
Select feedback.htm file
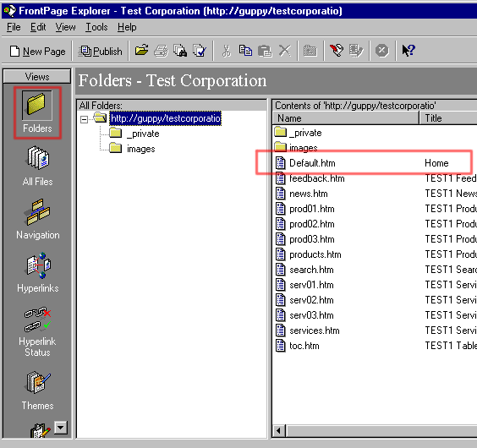coord(316,178)
